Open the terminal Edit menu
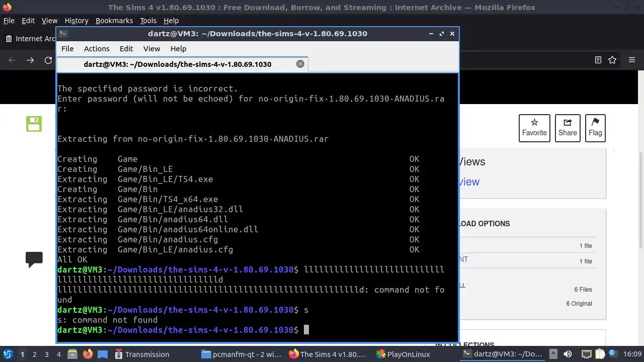Image resolution: width=644 pixels, height=362 pixels. (126, 49)
